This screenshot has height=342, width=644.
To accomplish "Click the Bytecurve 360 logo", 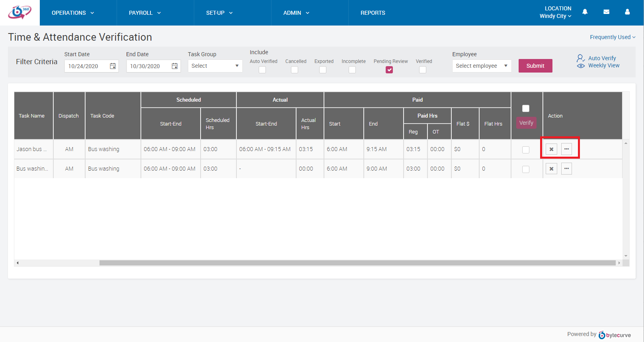I will [20, 12].
